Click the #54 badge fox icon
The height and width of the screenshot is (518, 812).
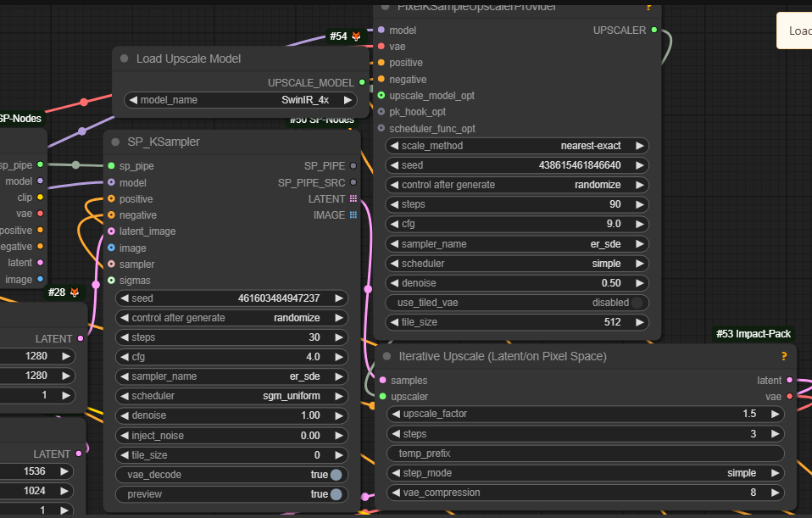click(356, 36)
